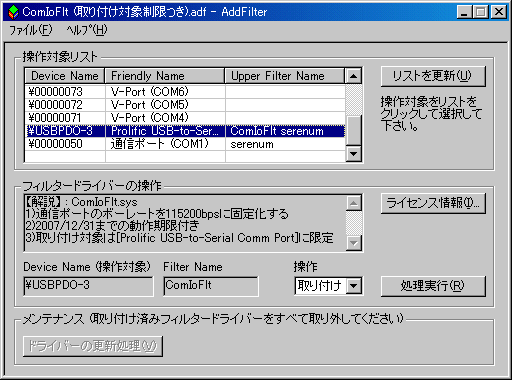The width and height of the screenshot is (512, 380).
Task: Maximize the AddFilter window
Action: click(480, 12)
